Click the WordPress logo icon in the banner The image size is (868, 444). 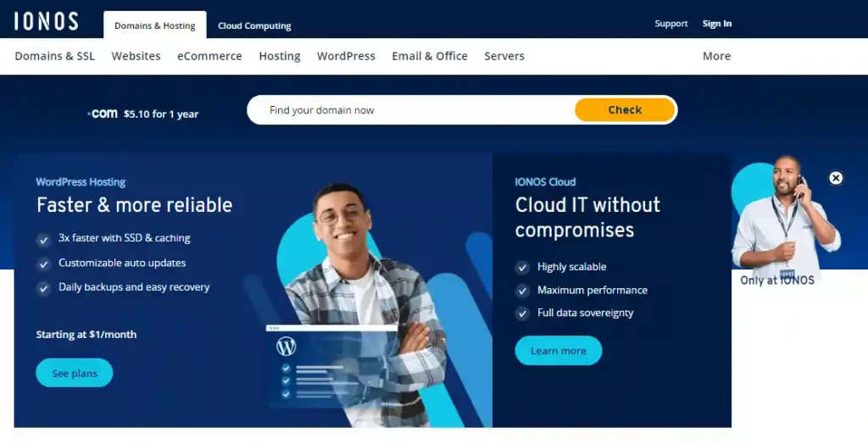[287, 347]
